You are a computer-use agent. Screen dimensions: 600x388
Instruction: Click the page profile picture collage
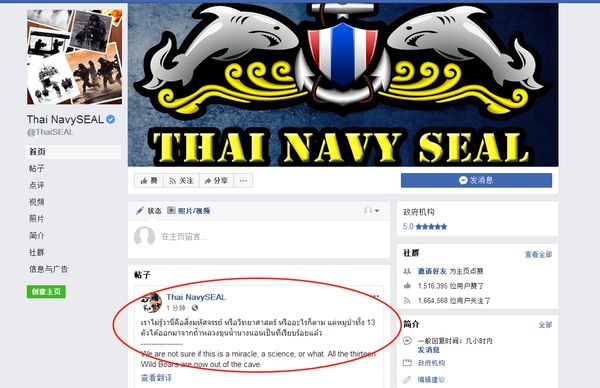coord(75,57)
